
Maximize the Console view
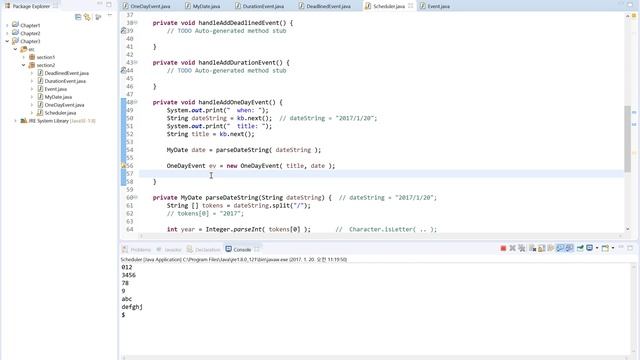pos(630,248)
